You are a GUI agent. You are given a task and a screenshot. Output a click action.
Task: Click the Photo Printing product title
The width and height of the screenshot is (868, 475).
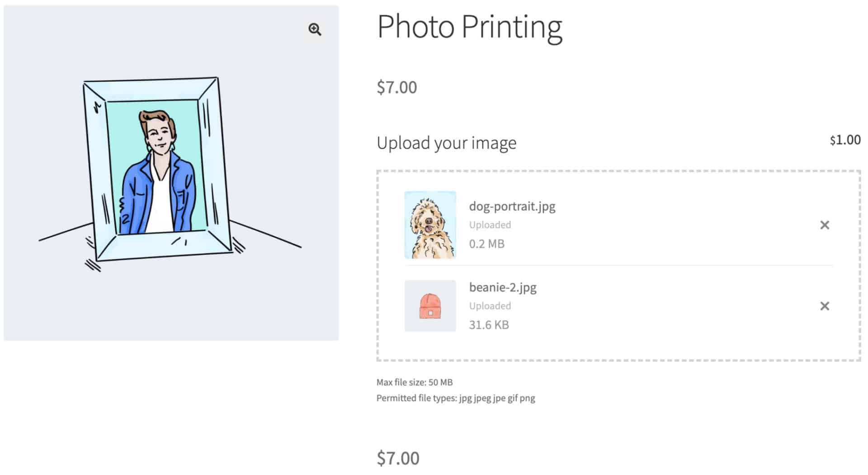(x=470, y=27)
